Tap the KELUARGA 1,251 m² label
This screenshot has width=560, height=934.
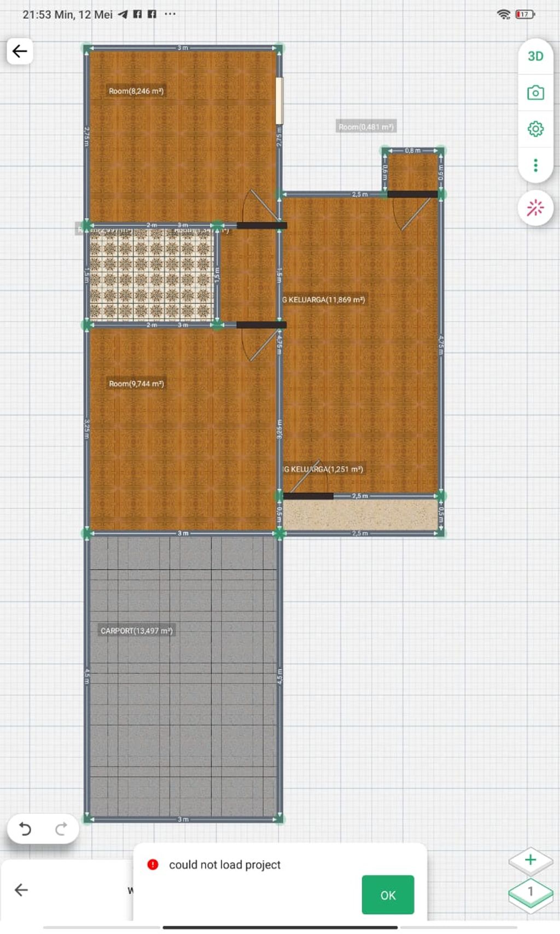click(x=323, y=469)
